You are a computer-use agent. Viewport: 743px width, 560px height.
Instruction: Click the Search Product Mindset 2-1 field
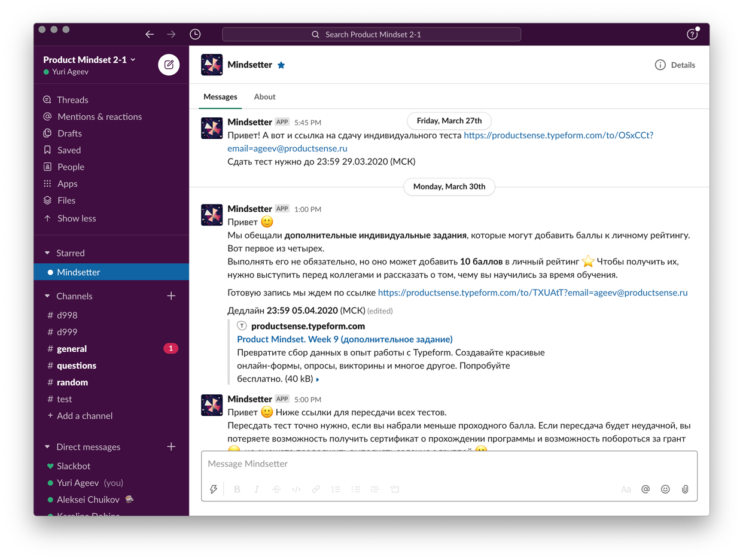click(371, 35)
